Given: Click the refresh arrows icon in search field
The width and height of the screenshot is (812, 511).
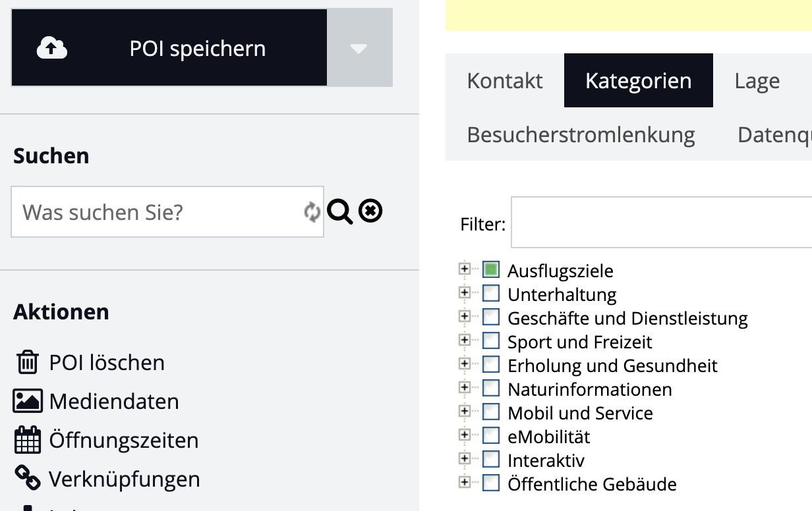Looking at the screenshot, I should [311, 212].
